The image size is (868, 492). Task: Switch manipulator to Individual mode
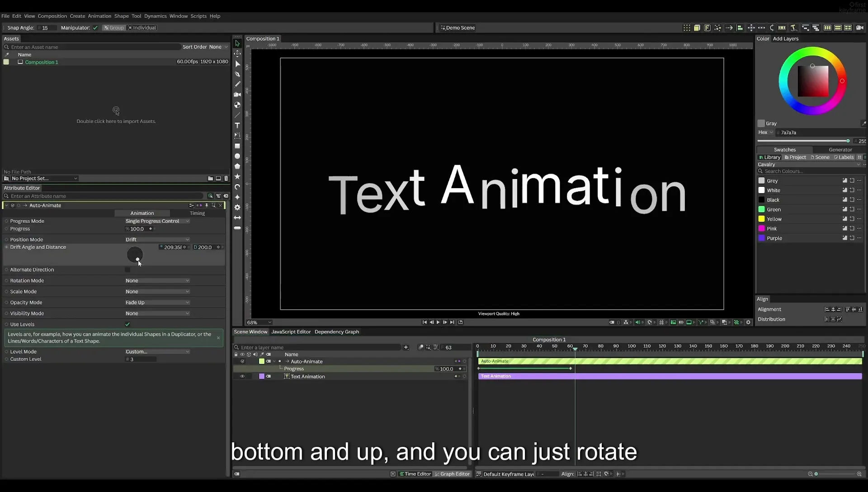click(x=142, y=28)
